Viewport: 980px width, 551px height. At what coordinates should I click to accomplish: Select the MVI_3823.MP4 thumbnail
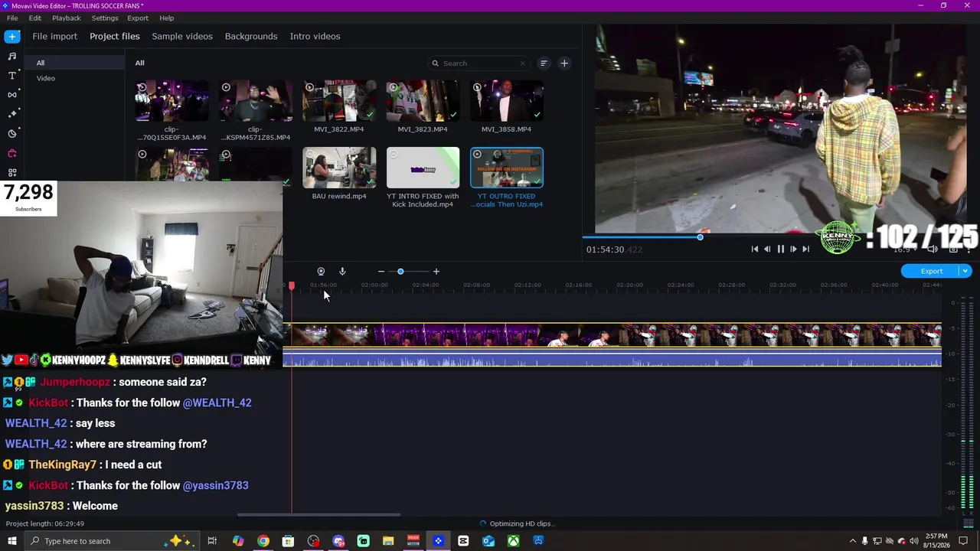(423, 101)
